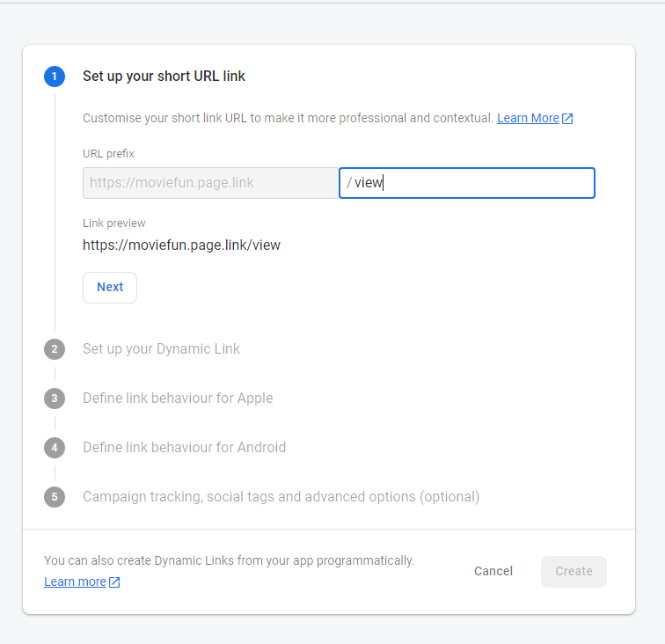Click the step 4 number circle
This screenshot has width=665, height=644.
tap(55, 448)
